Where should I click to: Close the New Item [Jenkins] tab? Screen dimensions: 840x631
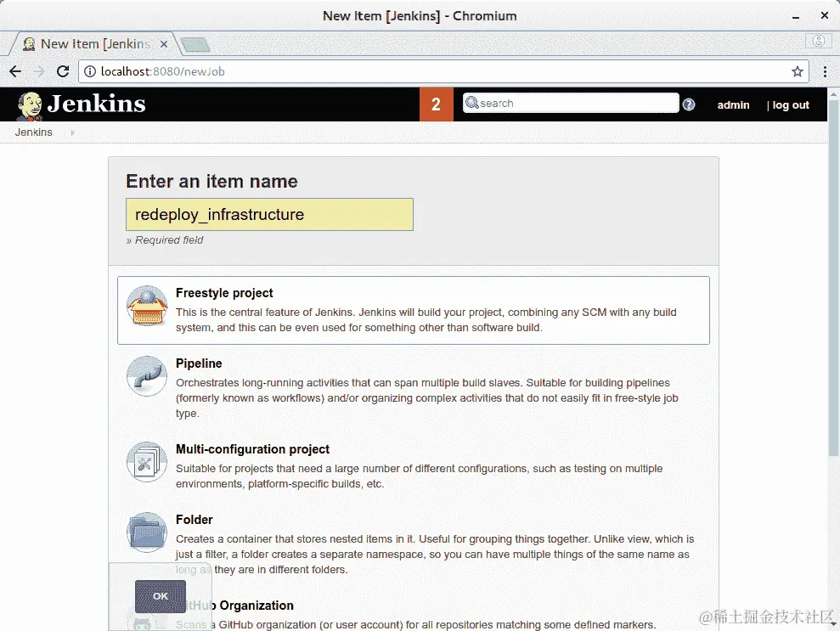(x=164, y=44)
